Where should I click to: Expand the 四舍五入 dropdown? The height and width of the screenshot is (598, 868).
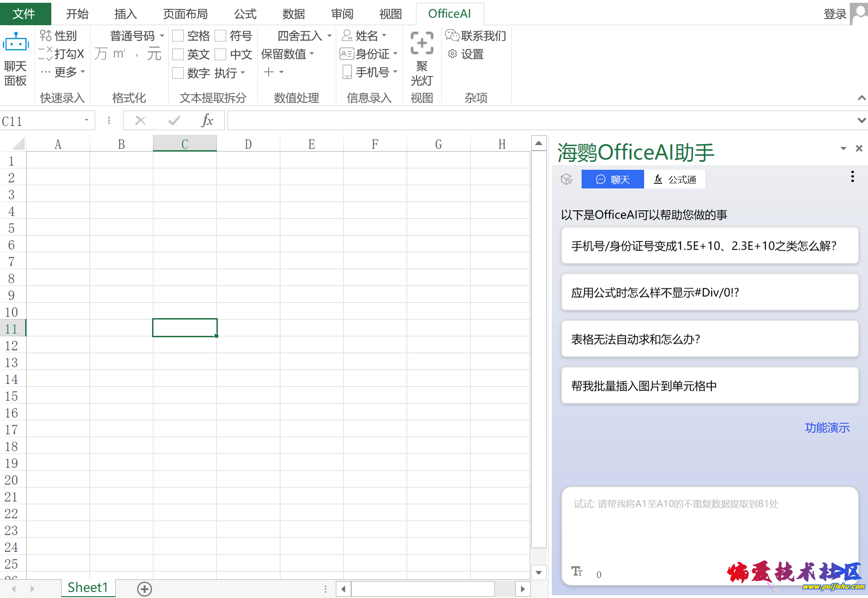(329, 36)
